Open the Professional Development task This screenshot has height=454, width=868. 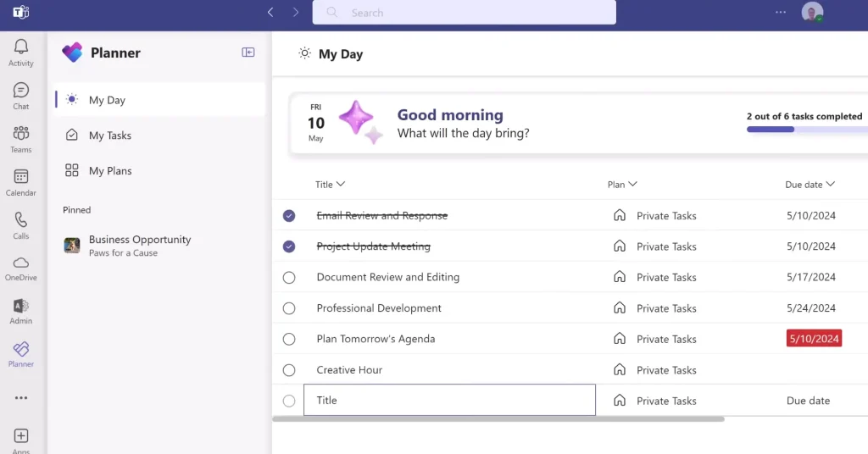pyautogui.click(x=379, y=308)
